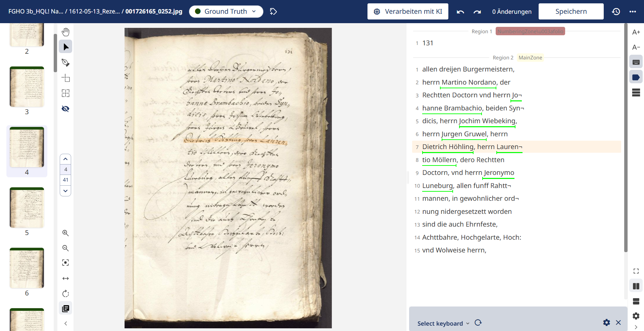The height and width of the screenshot is (331, 644).
Task: Select the pen drawing tool
Action: point(65,63)
